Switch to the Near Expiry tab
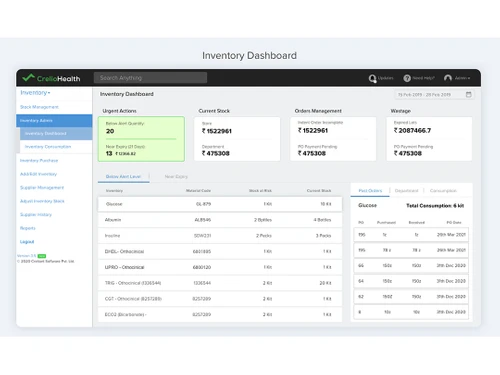The height and width of the screenshot is (375, 500). (x=176, y=177)
